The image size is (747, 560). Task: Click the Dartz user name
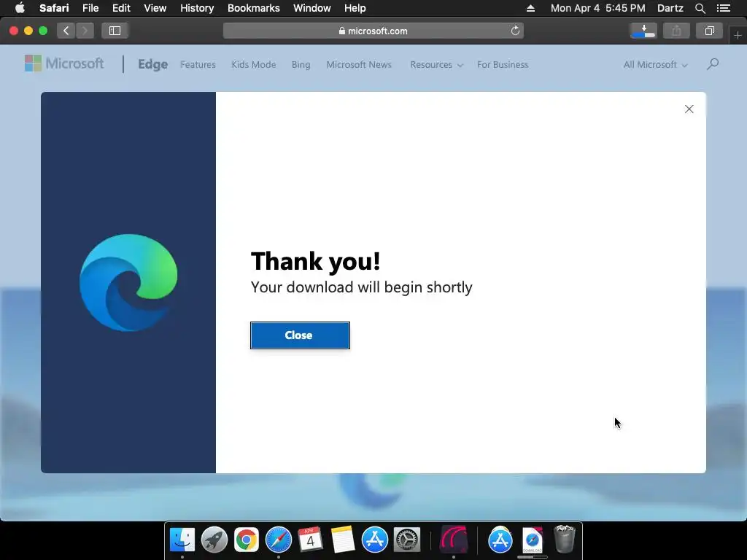click(670, 8)
